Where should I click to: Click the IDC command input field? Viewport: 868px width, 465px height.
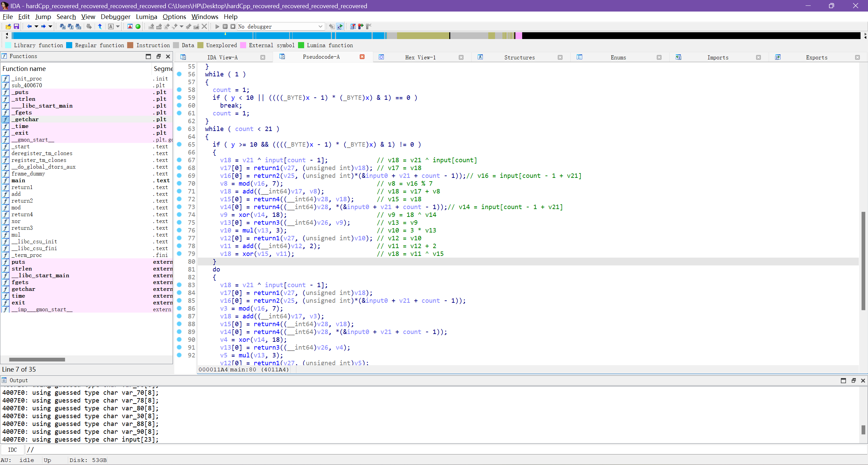click(x=446, y=450)
